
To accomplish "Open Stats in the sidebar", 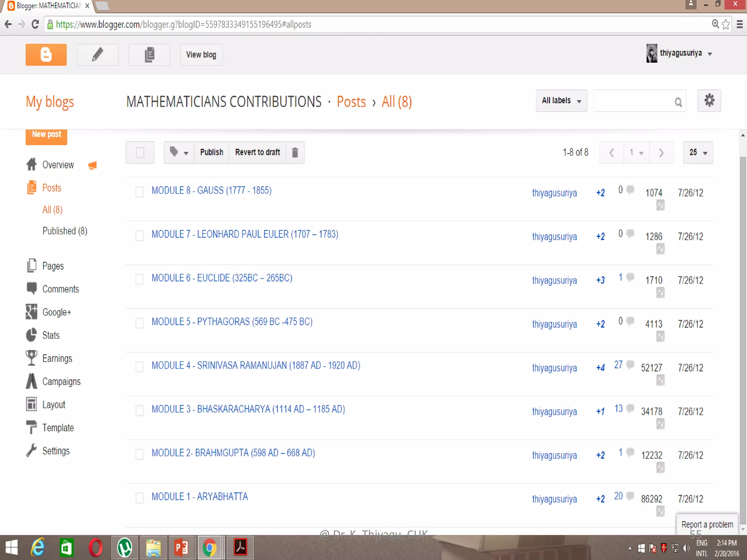I will tap(51, 335).
